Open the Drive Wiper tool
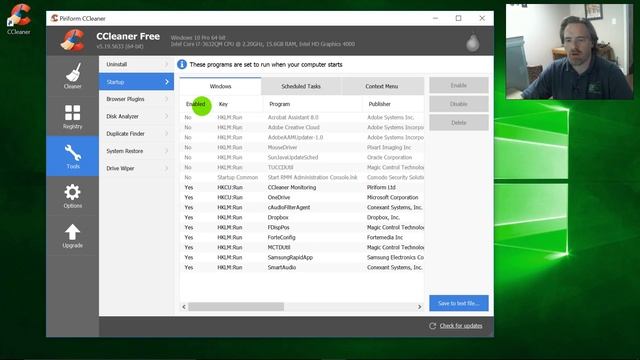 (x=136, y=168)
